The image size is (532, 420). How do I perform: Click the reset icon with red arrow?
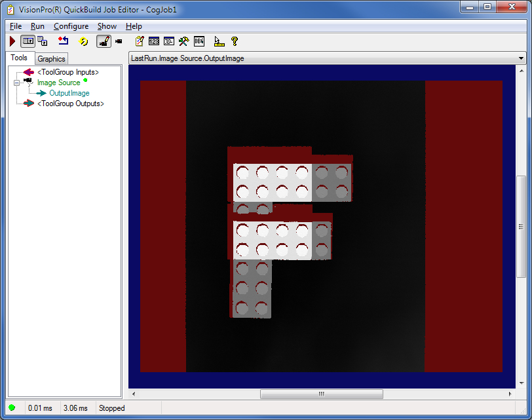point(63,41)
